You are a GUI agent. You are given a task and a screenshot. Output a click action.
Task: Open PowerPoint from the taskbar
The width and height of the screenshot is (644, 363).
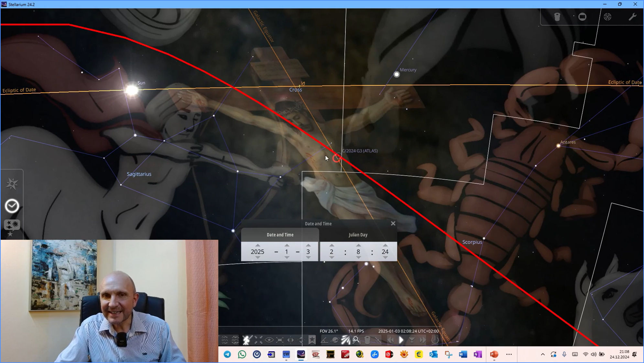coord(494,355)
